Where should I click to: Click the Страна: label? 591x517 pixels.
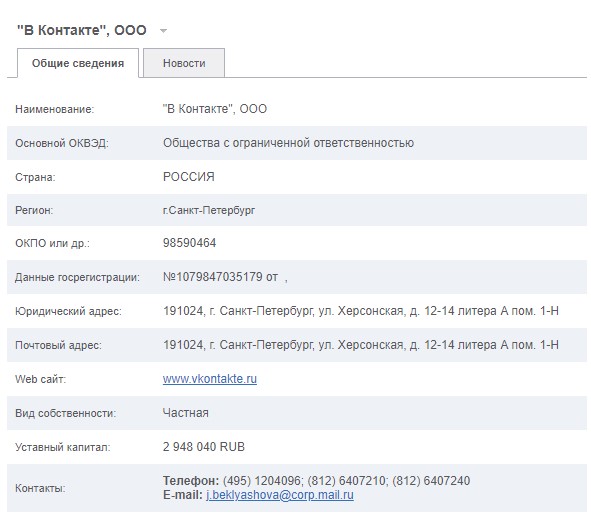pos(35,177)
